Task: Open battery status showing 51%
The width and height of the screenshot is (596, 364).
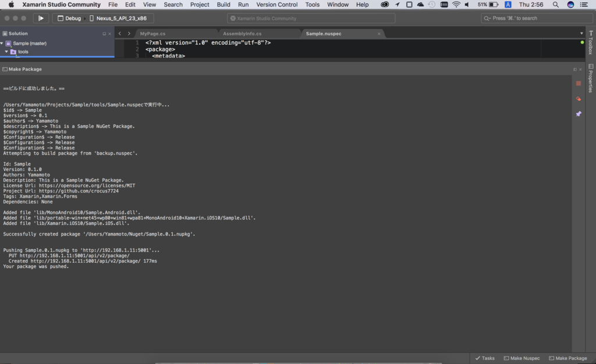Action: click(488, 5)
